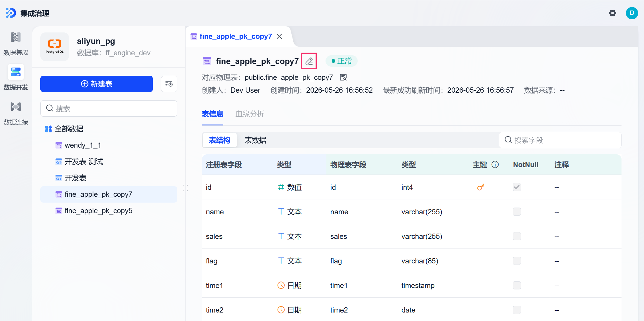Click the clock icon in time2 row
The image size is (644, 321).
pos(281,310)
